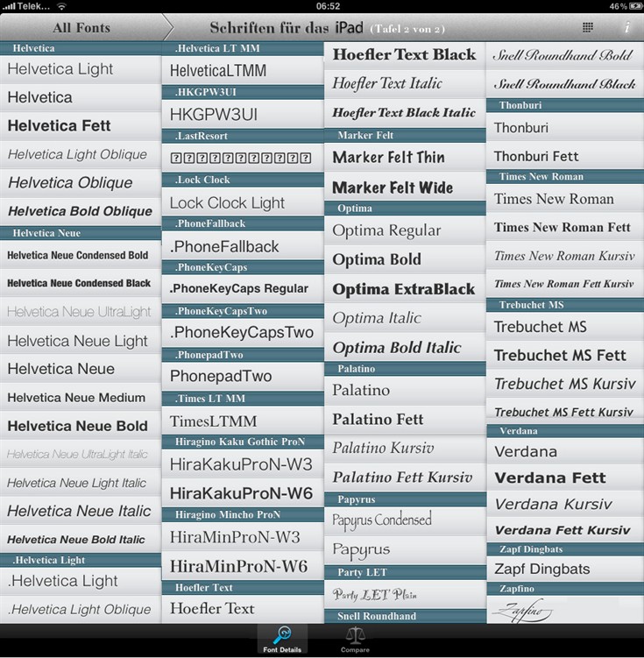This screenshot has height=658, width=644.
Task: Pick Times New Roman Kursiv
Action: [565, 256]
